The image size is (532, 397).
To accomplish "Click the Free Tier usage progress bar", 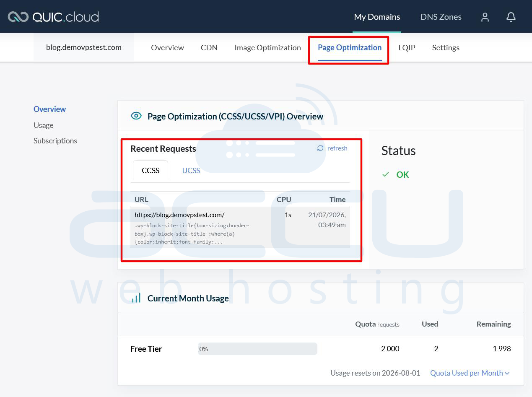I will tap(257, 349).
